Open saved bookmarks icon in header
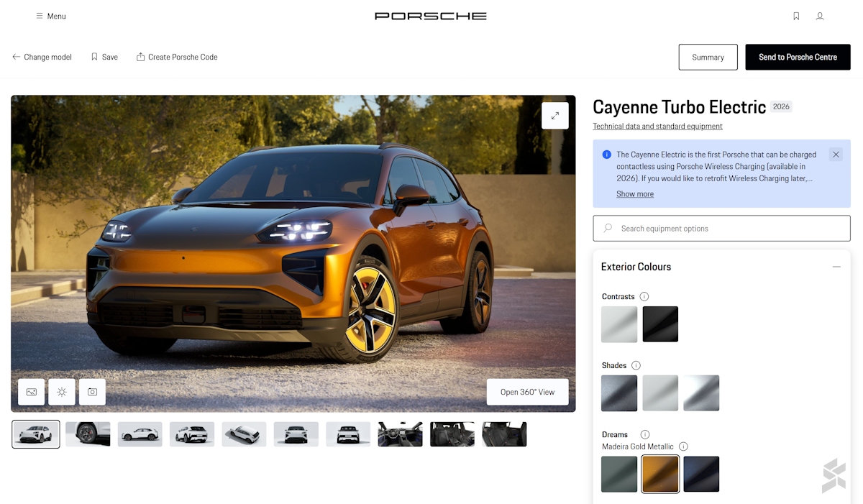The width and height of the screenshot is (863, 504). (796, 16)
